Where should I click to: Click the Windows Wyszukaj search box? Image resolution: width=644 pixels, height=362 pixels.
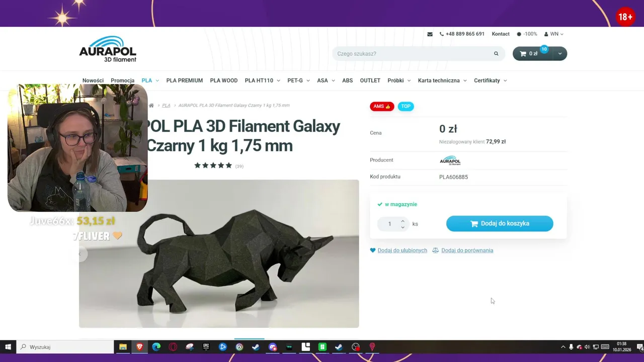pos(65,347)
